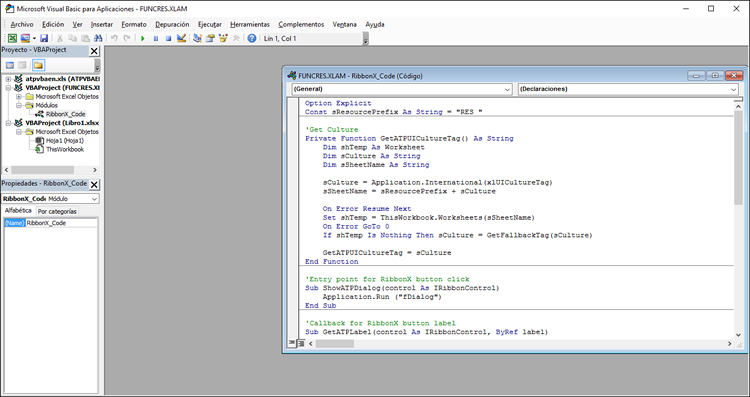Run the macro with the green play icon
Screen dimensions: 750x397
click(143, 38)
